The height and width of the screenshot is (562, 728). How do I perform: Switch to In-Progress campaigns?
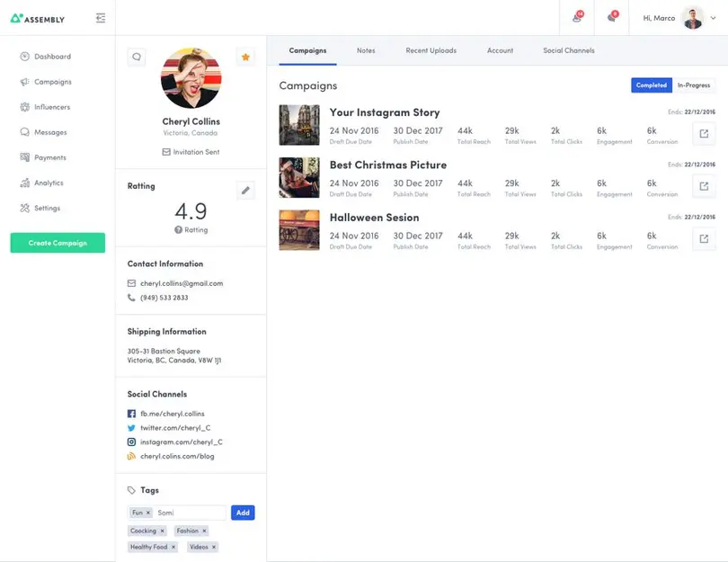coord(693,85)
